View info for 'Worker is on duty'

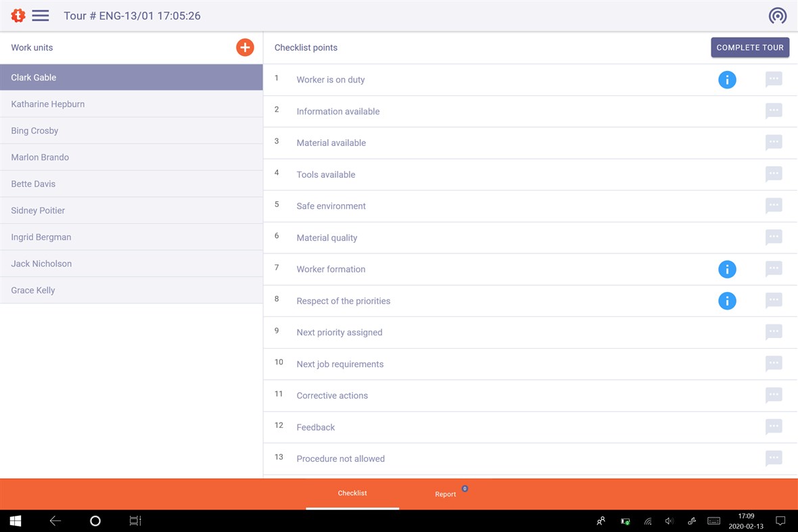pyautogui.click(x=727, y=79)
